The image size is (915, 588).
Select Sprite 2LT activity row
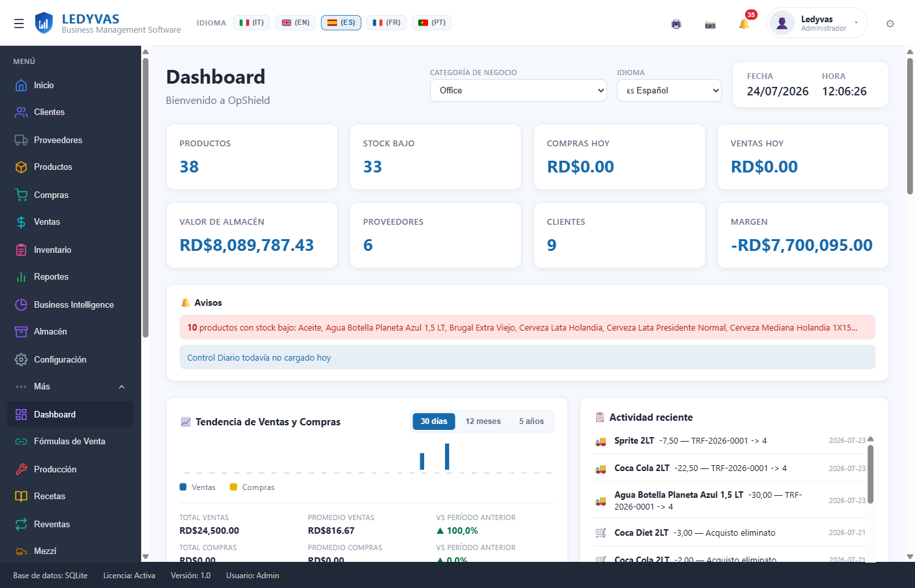[730, 441]
